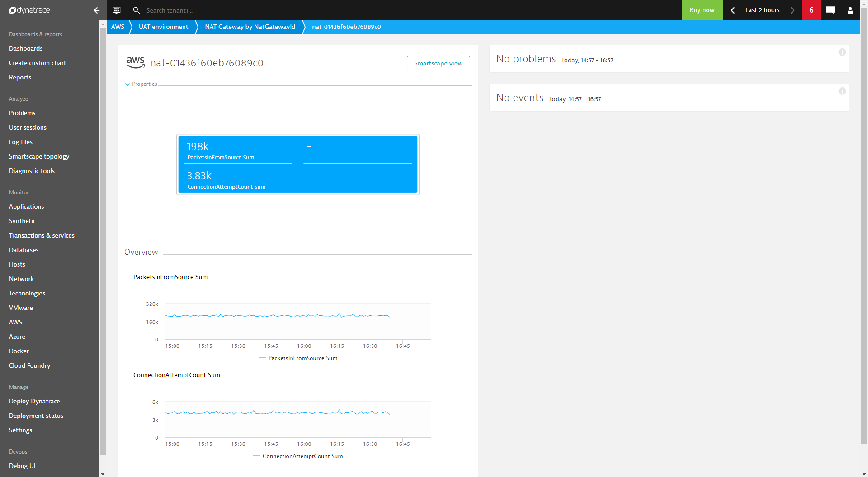
Task: Click the AWS logo next to gateway name
Action: tap(135, 62)
